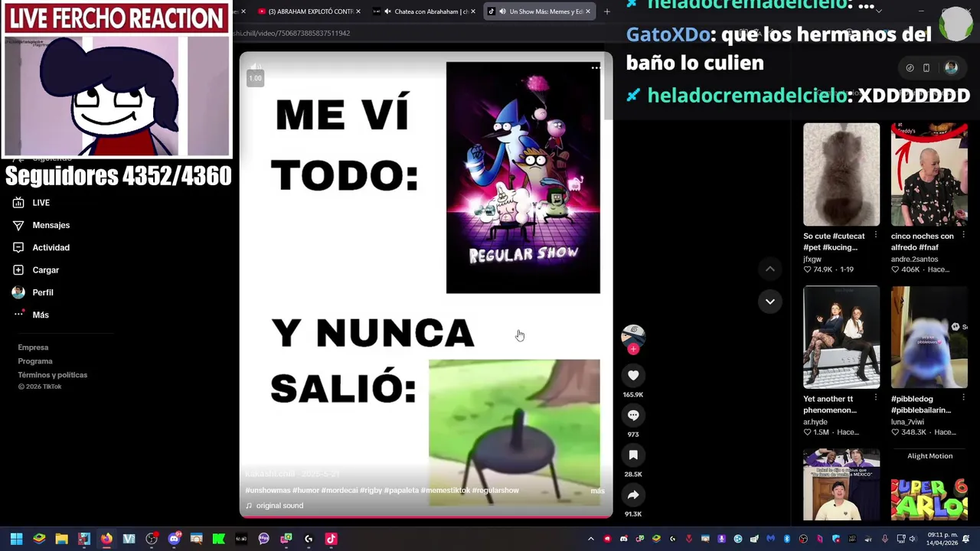
Task: Close the Chatea con Abrahaham tab
Action: 473,11
